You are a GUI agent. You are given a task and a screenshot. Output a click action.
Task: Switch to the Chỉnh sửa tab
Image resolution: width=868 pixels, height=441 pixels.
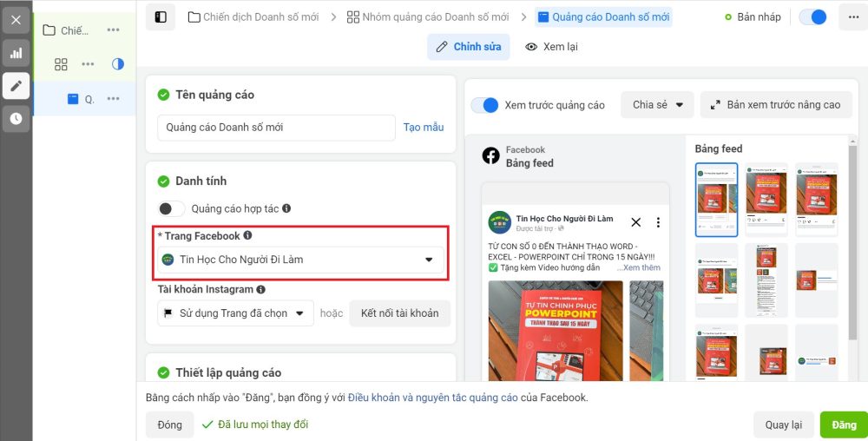click(x=469, y=47)
